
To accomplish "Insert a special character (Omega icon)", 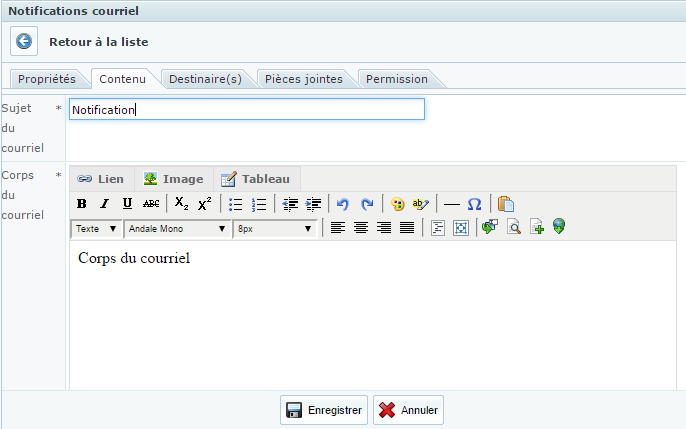I will point(475,204).
